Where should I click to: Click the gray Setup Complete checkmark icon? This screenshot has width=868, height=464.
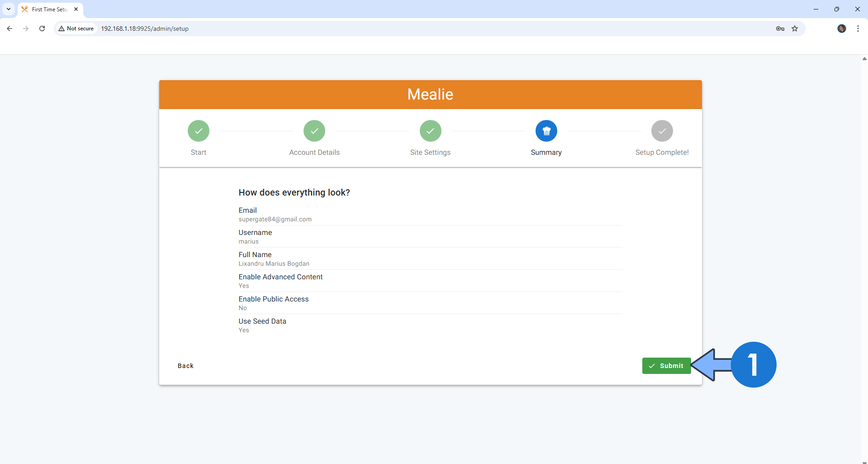[x=662, y=131]
